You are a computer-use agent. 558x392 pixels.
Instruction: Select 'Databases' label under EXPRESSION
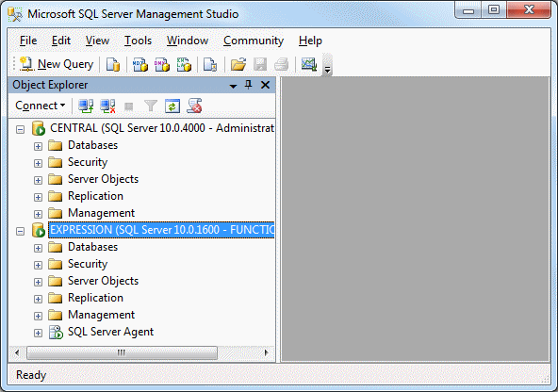93,247
